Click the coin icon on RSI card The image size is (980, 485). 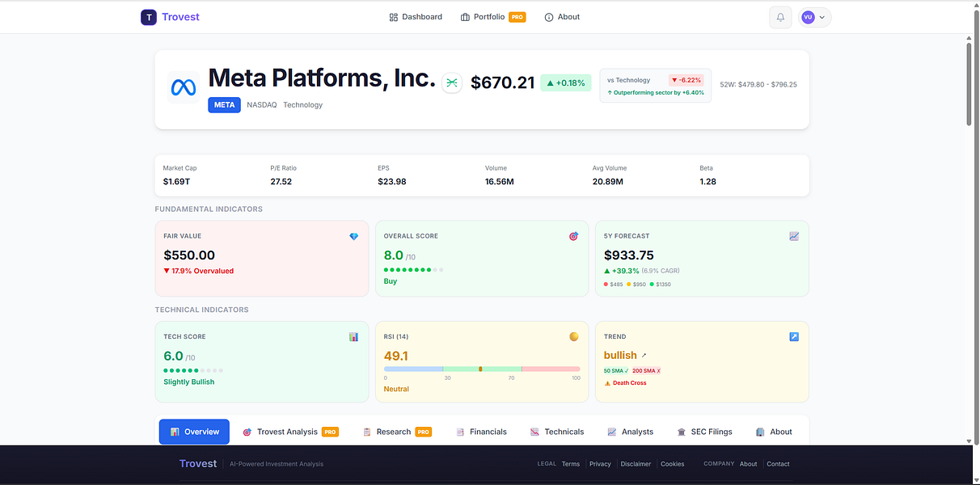point(574,336)
